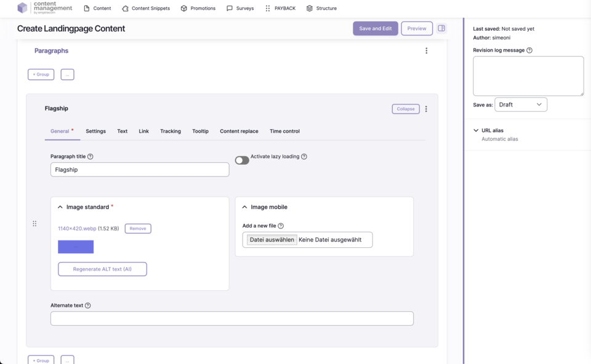This screenshot has width=591, height=364.
Task: Open the Save as Draft dropdown
Action: point(520,105)
